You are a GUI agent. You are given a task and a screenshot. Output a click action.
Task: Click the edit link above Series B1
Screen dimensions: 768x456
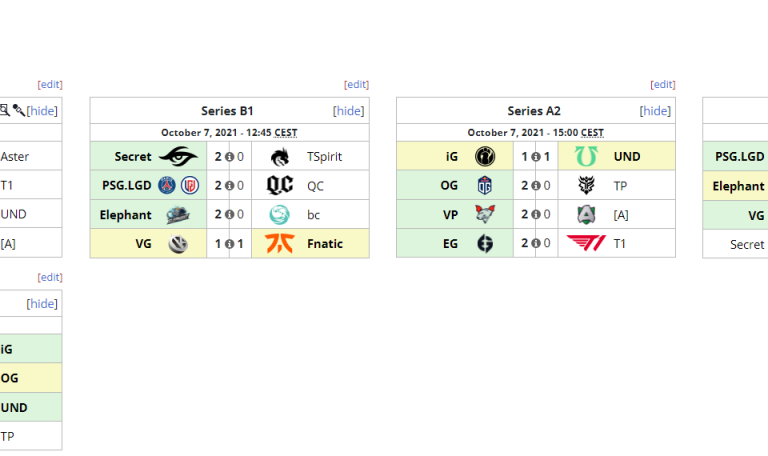point(356,85)
